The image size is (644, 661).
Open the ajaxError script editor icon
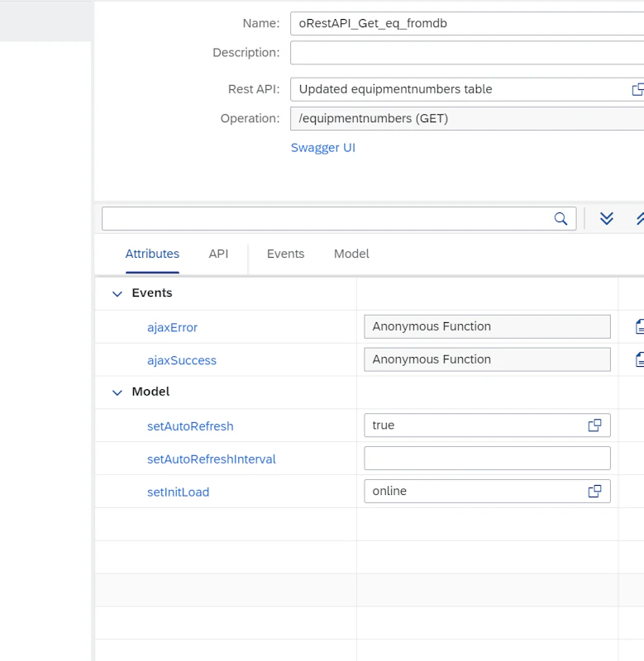tap(639, 326)
